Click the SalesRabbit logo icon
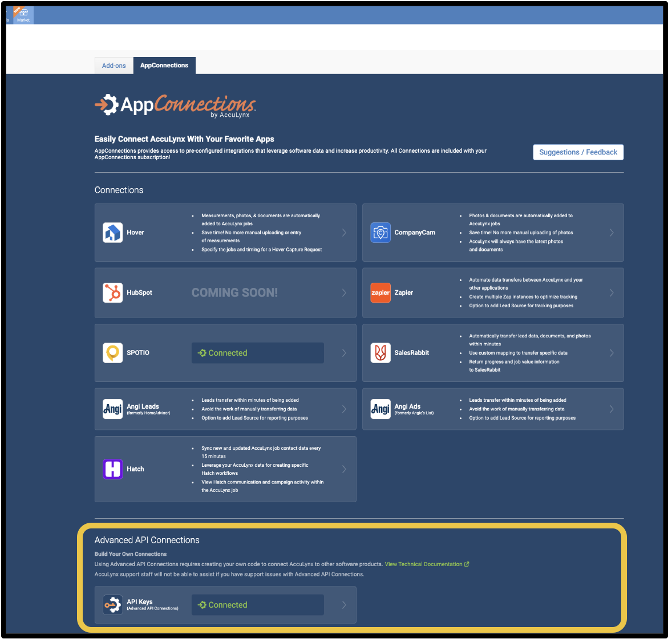 pyautogui.click(x=382, y=354)
